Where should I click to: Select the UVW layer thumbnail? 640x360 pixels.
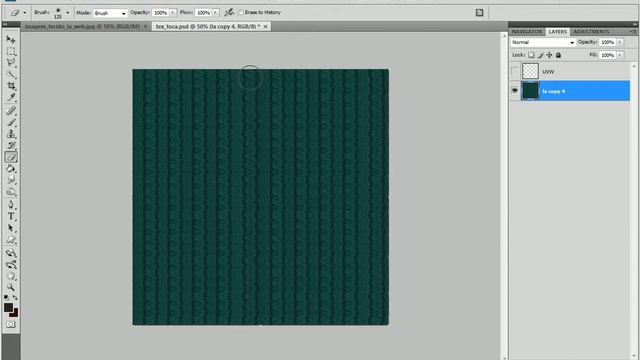coord(530,71)
